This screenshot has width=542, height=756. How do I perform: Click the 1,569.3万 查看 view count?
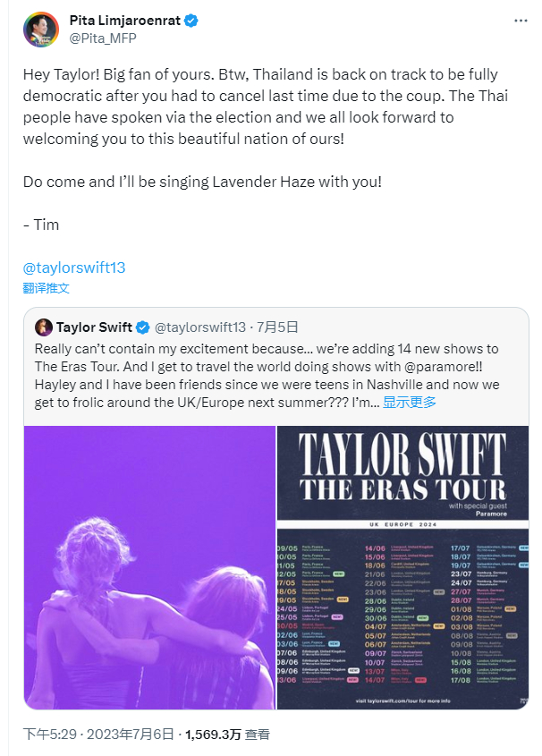(x=227, y=734)
